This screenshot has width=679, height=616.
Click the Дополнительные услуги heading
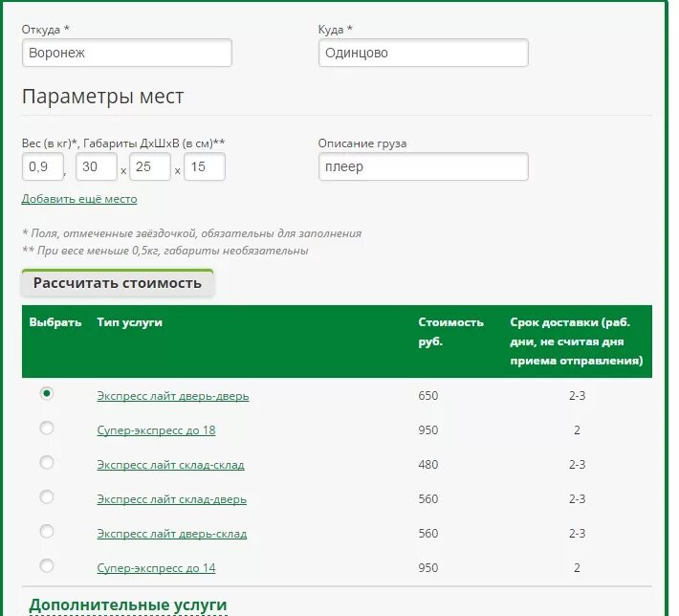pyautogui.click(x=128, y=605)
